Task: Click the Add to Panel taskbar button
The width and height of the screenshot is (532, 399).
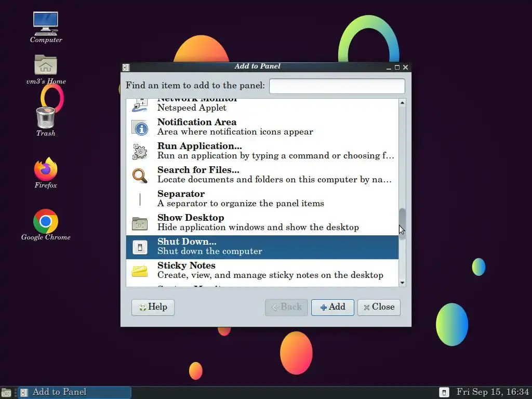Action: [x=74, y=393]
